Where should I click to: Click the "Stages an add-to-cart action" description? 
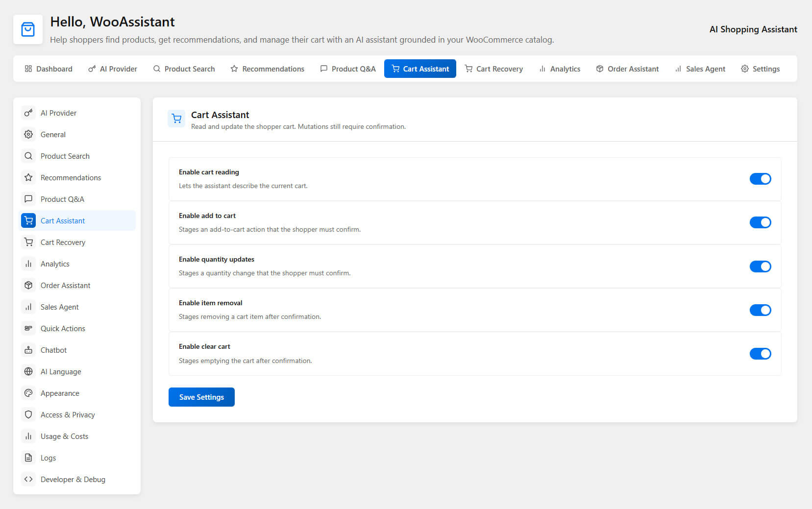click(270, 230)
